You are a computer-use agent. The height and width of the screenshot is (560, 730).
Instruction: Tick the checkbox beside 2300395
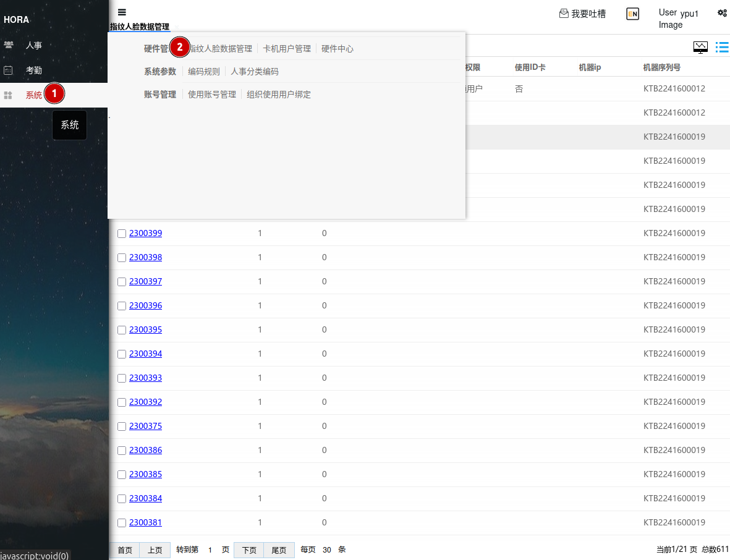pyautogui.click(x=122, y=330)
